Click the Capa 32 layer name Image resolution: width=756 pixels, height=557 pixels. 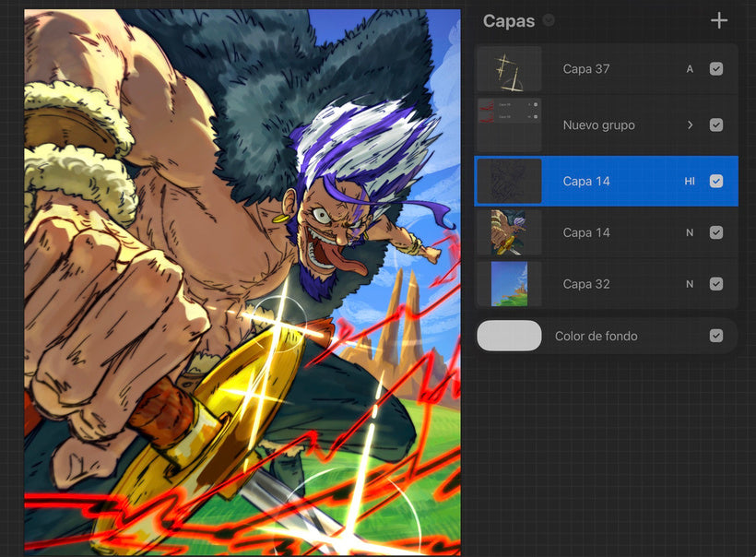(585, 284)
